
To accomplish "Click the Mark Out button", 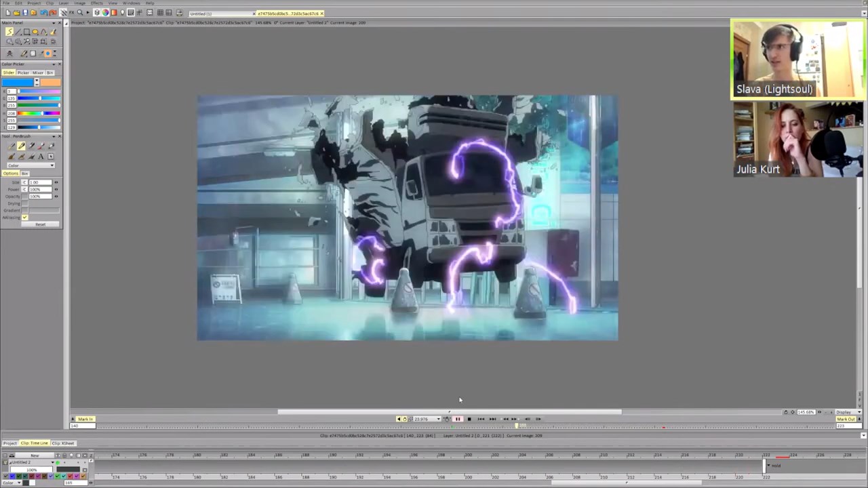I will click(846, 419).
